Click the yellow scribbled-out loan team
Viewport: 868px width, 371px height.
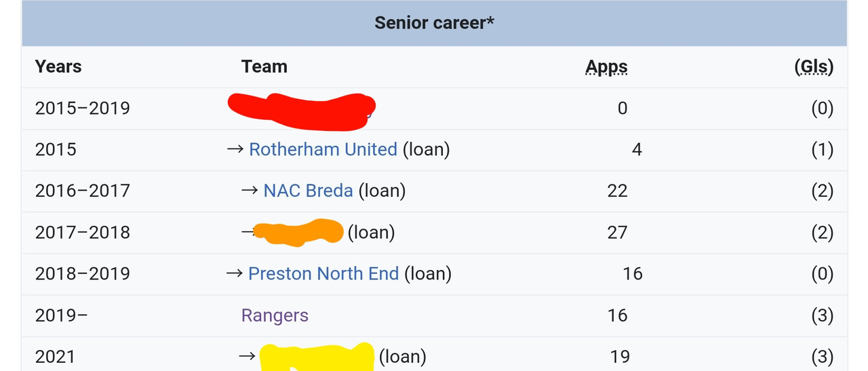[317, 357]
